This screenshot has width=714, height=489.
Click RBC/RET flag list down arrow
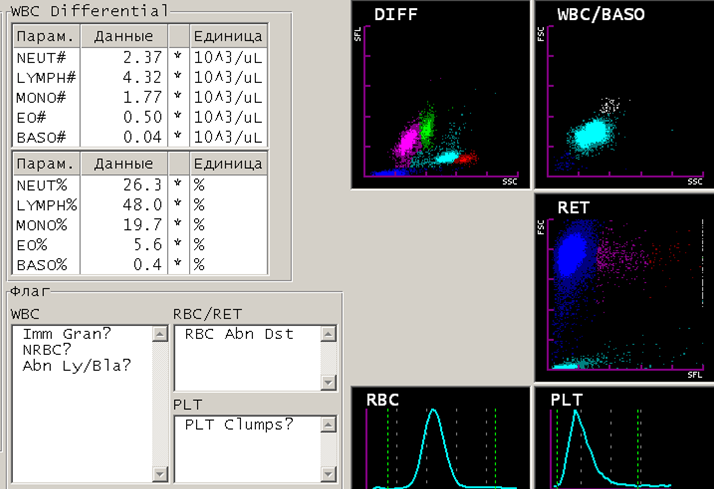327,382
